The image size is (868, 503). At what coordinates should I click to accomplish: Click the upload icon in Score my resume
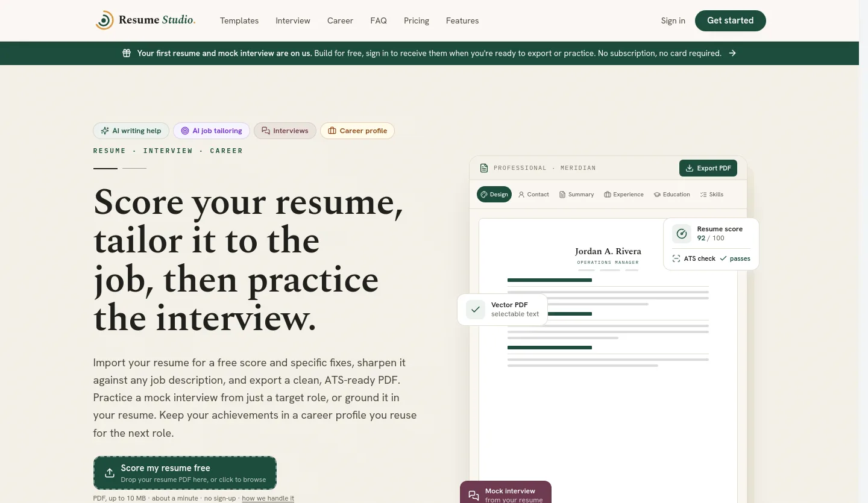[x=110, y=473]
